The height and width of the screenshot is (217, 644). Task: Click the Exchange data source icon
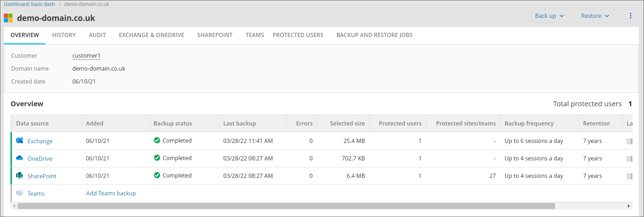[x=20, y=140]
